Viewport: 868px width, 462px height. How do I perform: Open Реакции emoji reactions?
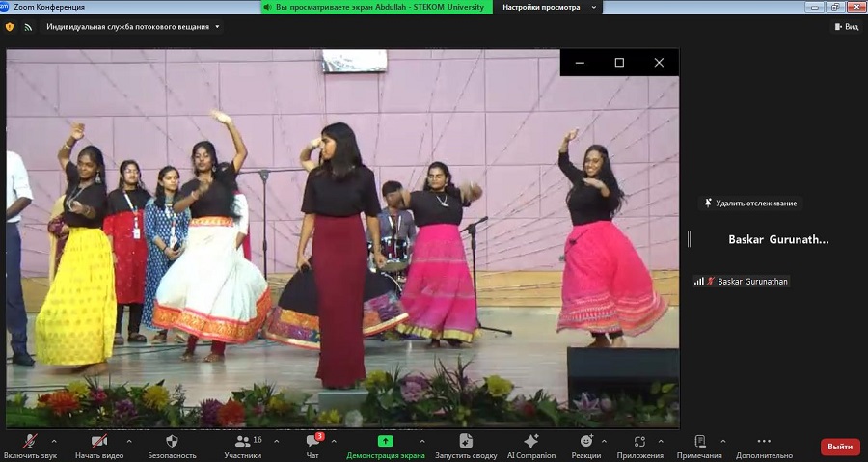click(585, 441)
